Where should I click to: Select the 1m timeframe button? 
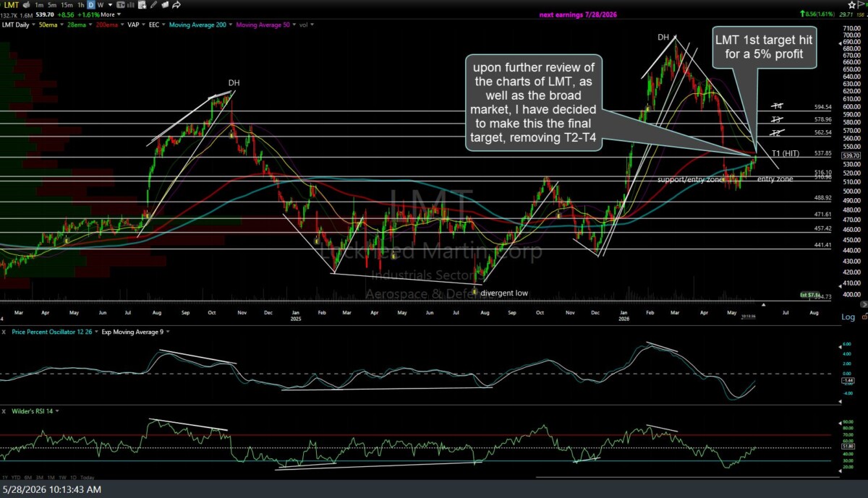(39, 5)
